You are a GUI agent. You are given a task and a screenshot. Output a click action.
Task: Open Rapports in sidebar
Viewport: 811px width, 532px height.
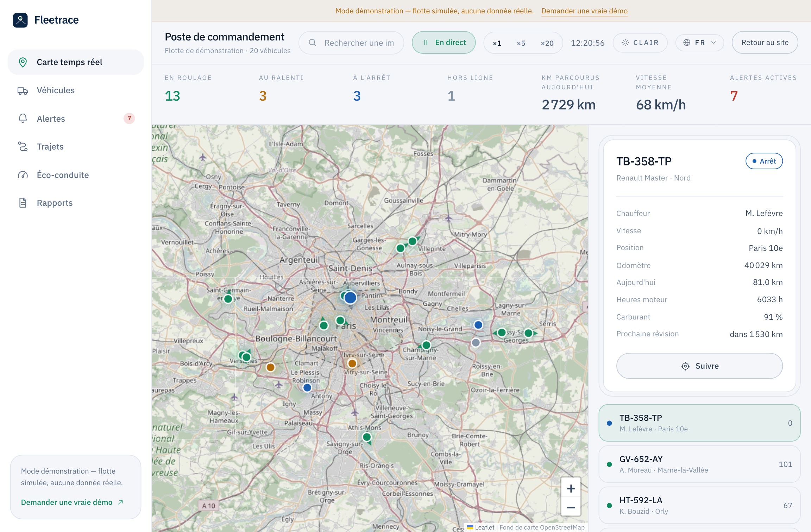76,203
